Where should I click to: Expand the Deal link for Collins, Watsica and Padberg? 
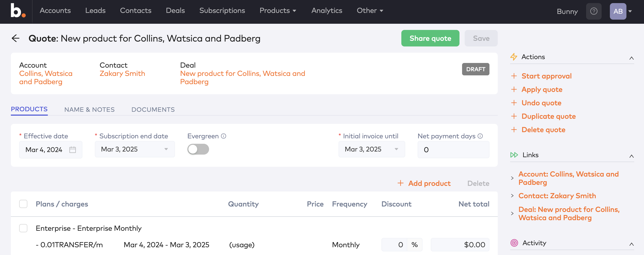pyautogui.click(x=513, y=213)
